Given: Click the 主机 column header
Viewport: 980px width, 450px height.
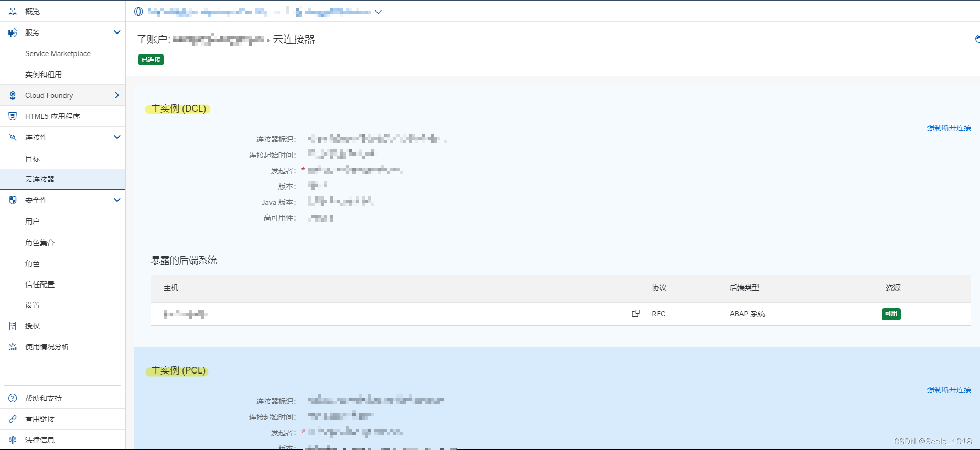Looking at the screenshot, I should pyautogui.click(x=171, y=288).
